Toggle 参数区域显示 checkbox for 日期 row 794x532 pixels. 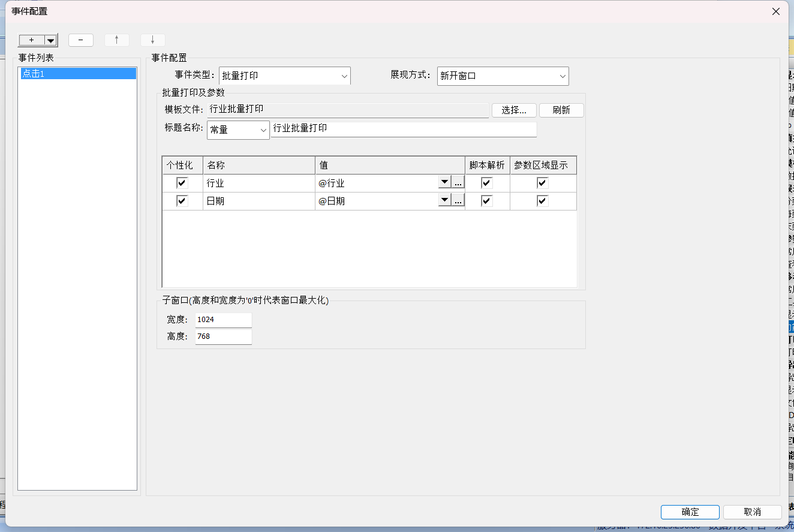click(543, 201)
